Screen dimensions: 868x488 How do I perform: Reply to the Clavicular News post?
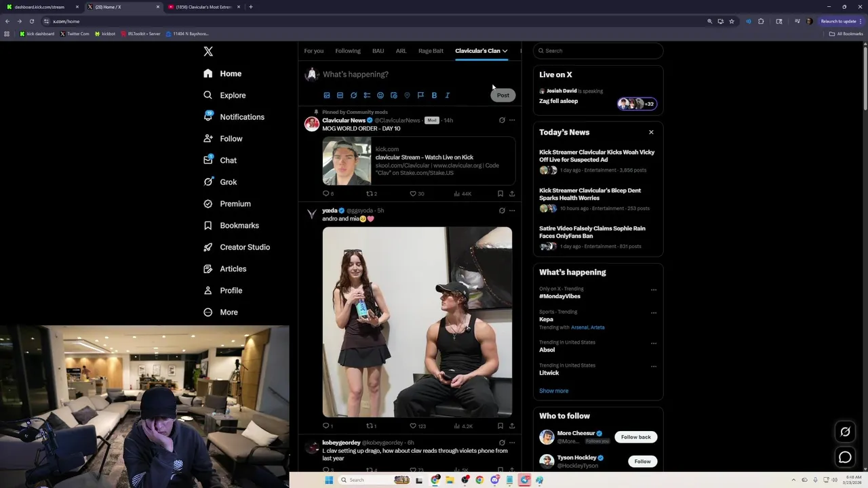coord(328,194)
